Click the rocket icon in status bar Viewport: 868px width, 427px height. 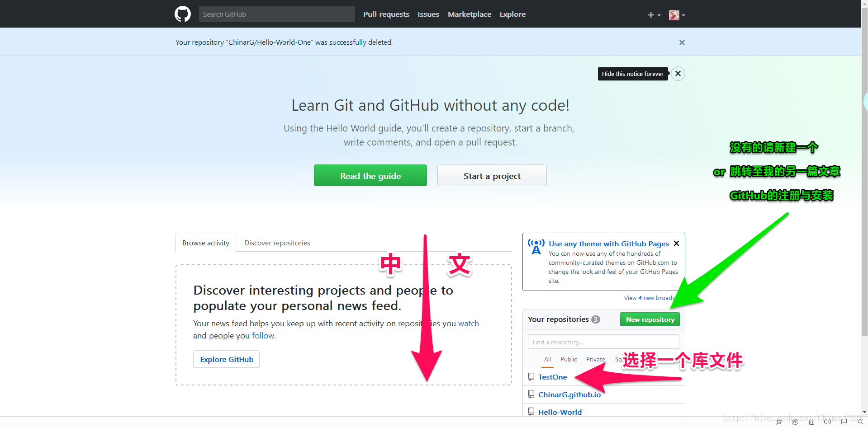coord(779,422)
